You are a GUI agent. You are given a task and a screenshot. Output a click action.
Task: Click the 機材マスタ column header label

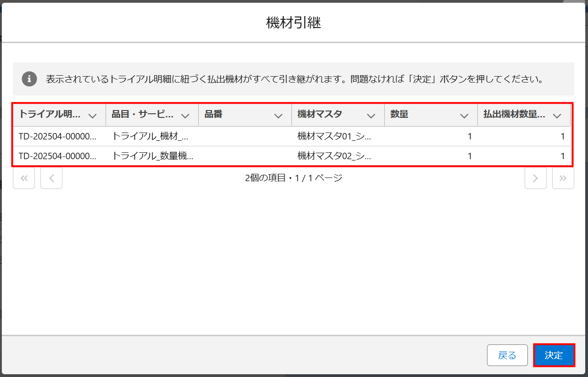click(319, 115)
